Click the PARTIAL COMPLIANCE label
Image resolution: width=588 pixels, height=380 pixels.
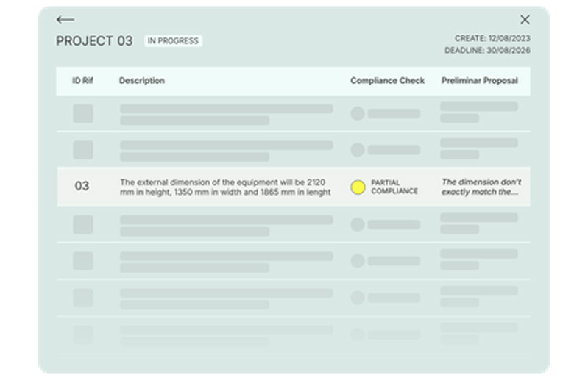(394, 187)
